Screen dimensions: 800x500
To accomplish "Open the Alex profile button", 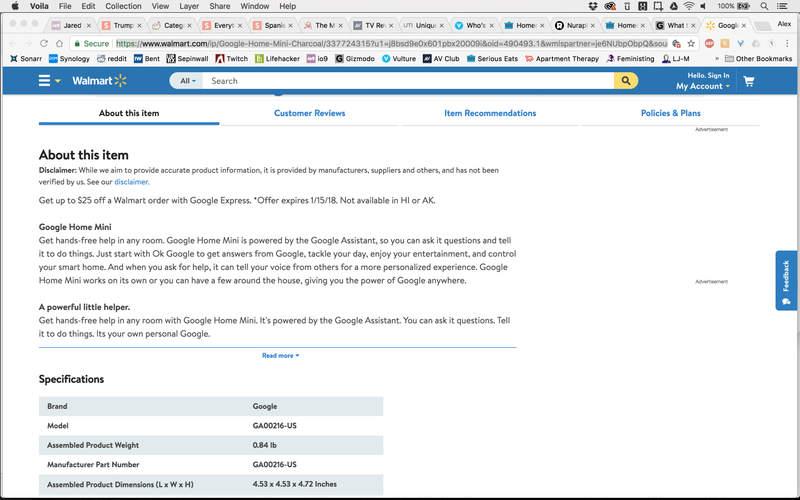I will point(784,24).
